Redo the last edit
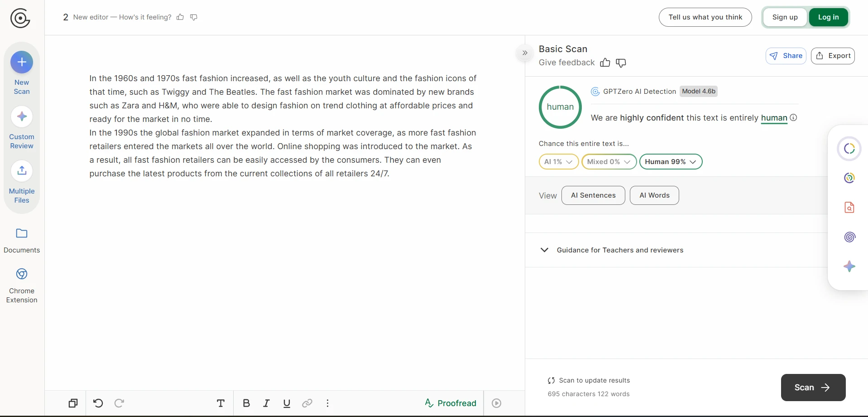Viewport: 868px width, 417px height. pyautogui.click(x=120, y=403)
